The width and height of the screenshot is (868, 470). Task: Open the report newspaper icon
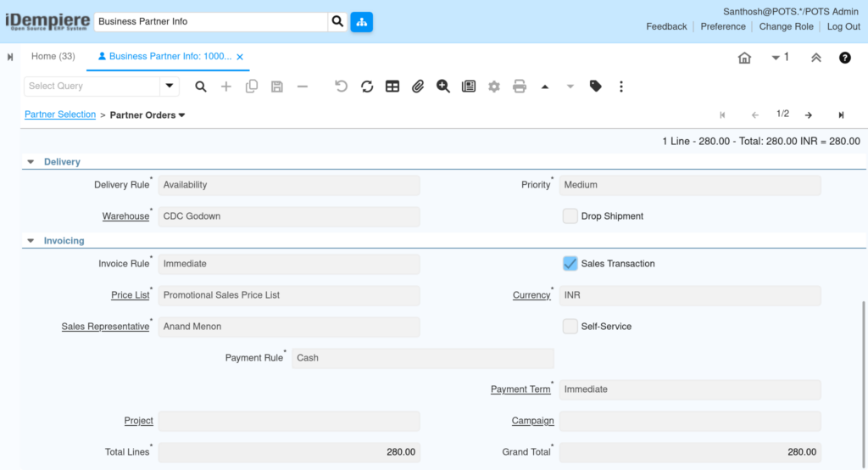pos(469,87)
